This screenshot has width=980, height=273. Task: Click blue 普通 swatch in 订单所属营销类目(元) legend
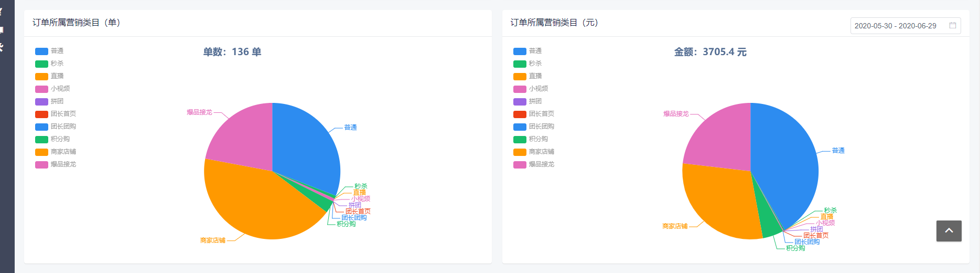point(520,51)
